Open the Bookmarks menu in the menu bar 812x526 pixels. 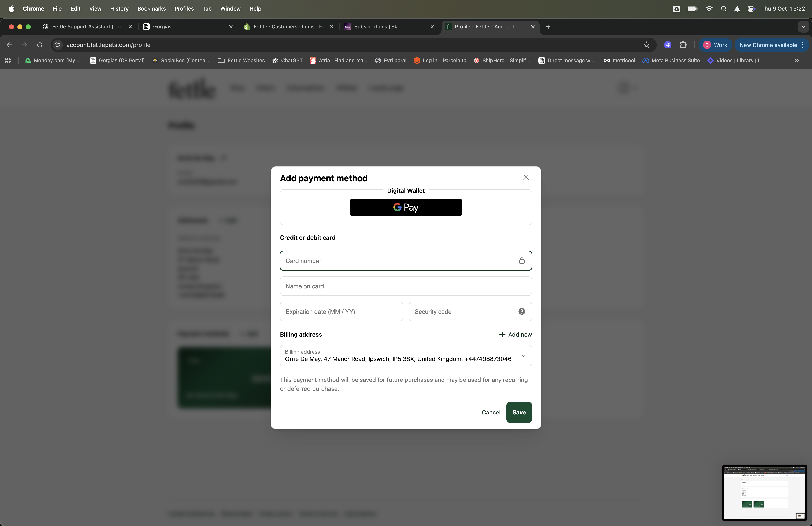[x=151, y=8]
